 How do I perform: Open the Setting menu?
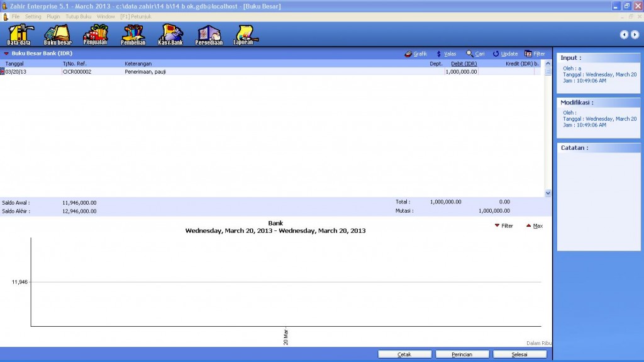click(x=33, y=16)
